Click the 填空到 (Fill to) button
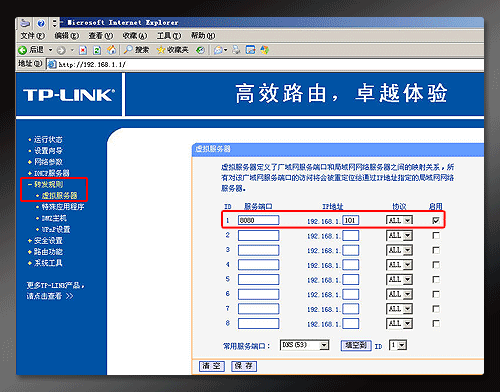This screenshot has width=500, height=392. tap(356, 345)
